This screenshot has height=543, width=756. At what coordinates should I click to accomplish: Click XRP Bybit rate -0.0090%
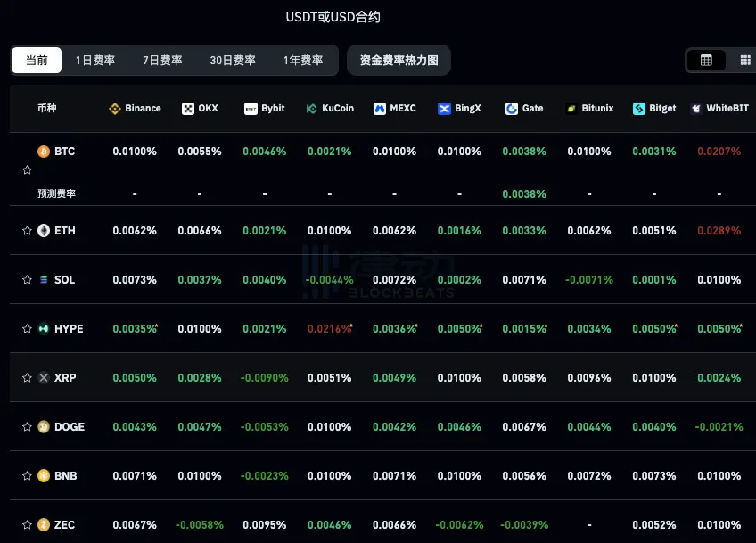click(264, 377)
